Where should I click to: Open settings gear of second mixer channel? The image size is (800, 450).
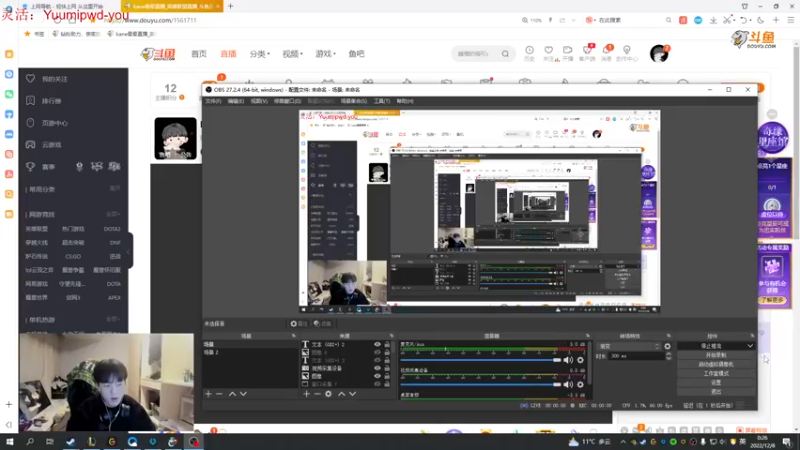pos(580,385)
